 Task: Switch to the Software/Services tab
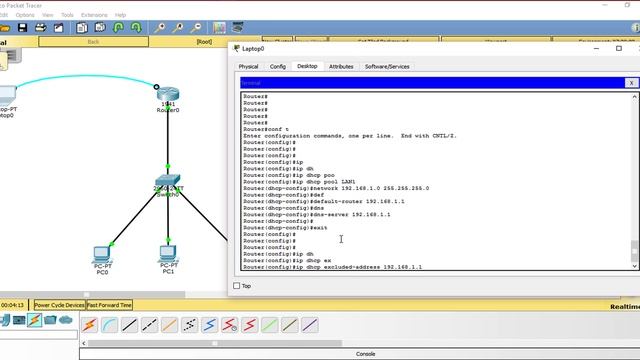[x=387, y=67]
